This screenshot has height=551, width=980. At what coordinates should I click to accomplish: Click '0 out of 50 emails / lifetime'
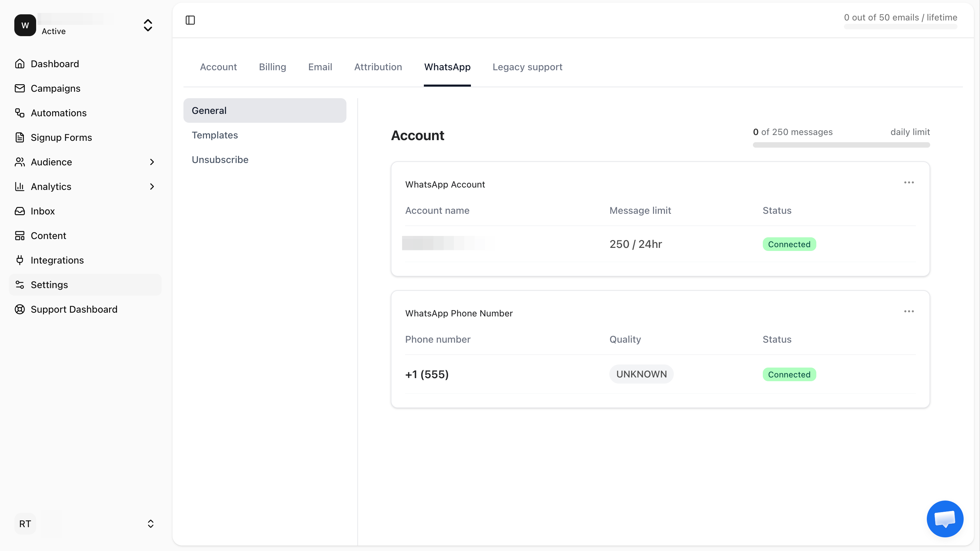tap(901, 17)
